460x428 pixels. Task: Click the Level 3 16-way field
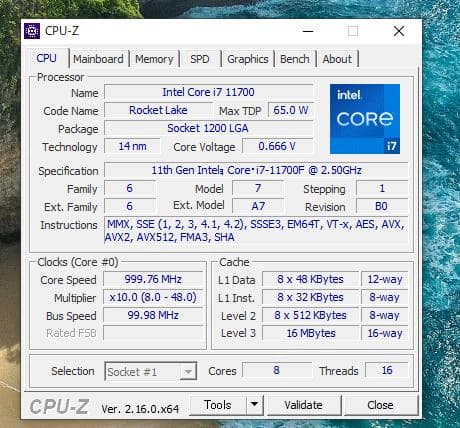(385, 333)
